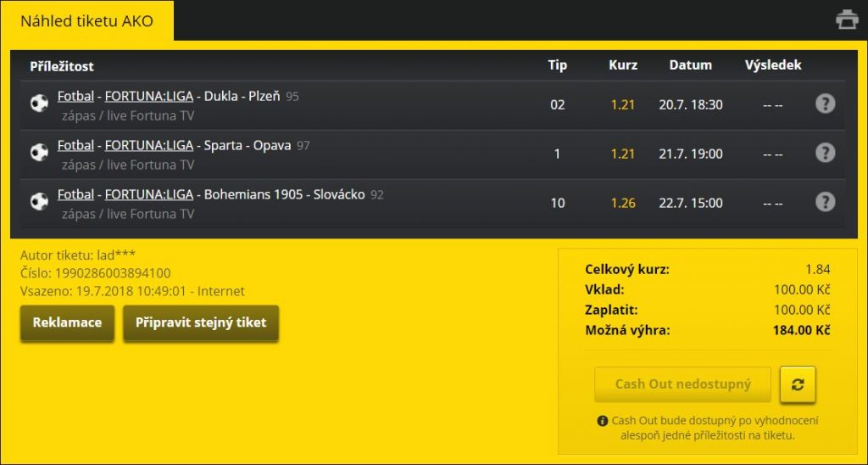Click the soccer ball icon for Dukla - Plzeň
The image size is (868, 465).
pyautogui.click(x=39, y=104)
